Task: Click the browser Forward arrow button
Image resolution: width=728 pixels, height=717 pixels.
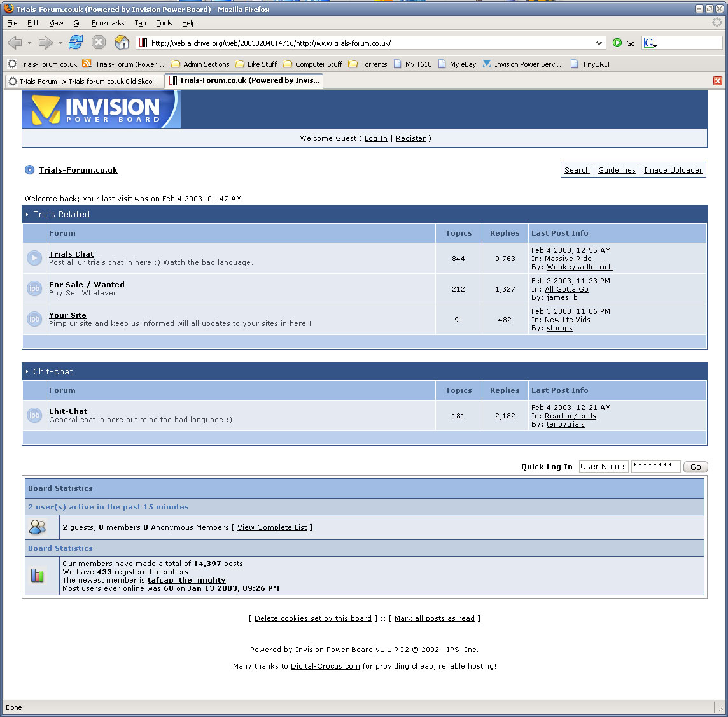Action: [x=46, y=43]
